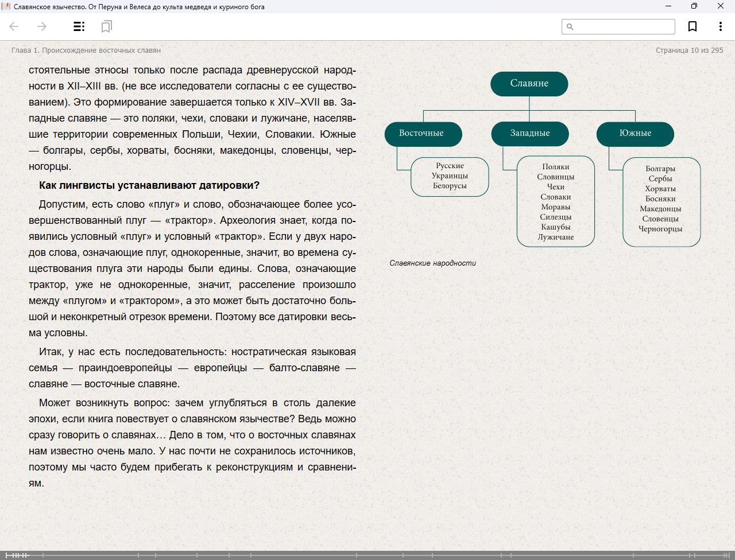Go back using the left arrow
This screenshot has width=735, height=560.
14,26
